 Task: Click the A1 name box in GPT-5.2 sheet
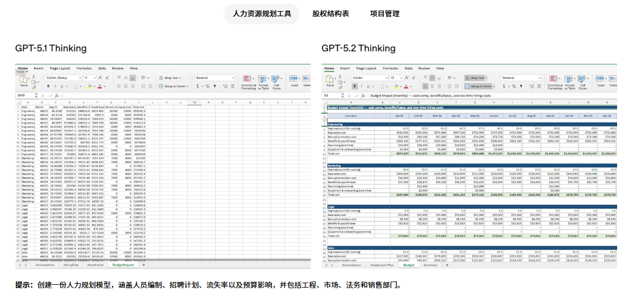coord(332,95)
